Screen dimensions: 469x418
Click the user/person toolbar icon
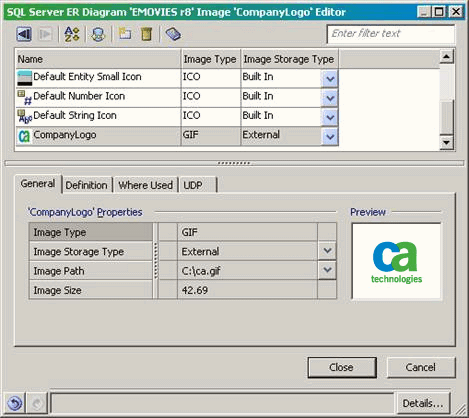[98, 34]
